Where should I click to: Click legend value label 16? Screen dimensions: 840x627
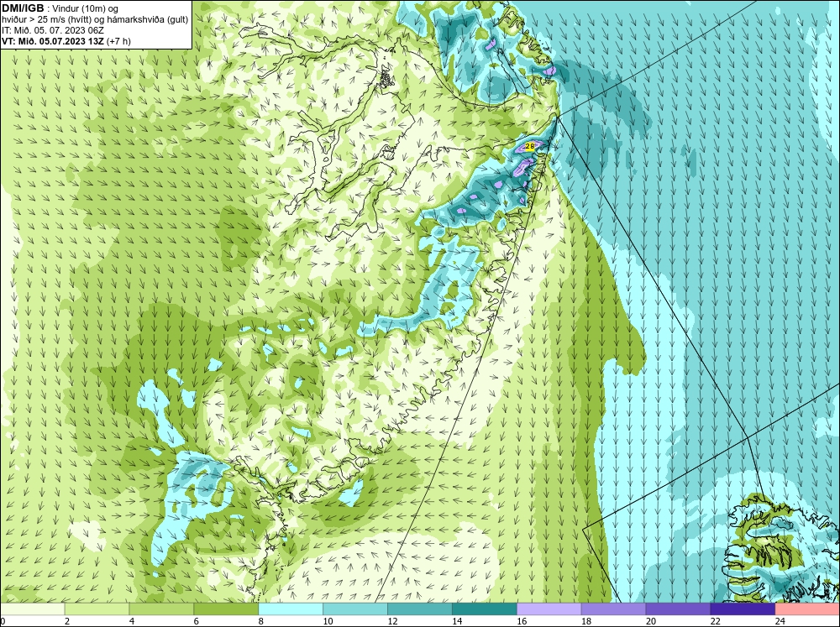522,621
